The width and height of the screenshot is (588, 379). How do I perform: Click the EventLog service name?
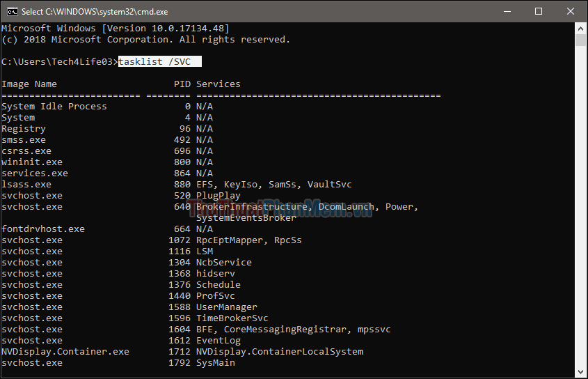(x=218, y=341)
